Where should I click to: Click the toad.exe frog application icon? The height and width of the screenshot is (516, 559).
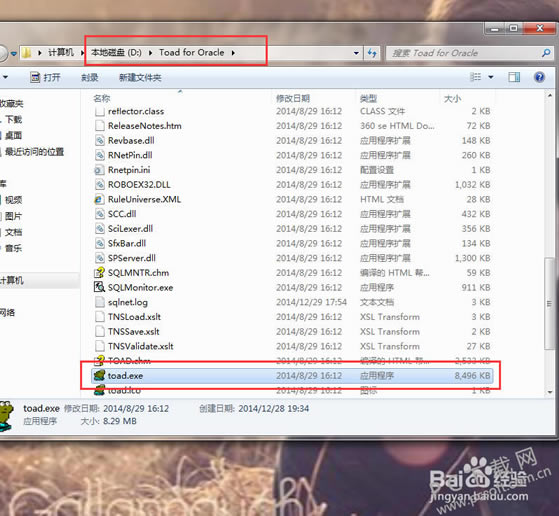click(x=99, y=375)
